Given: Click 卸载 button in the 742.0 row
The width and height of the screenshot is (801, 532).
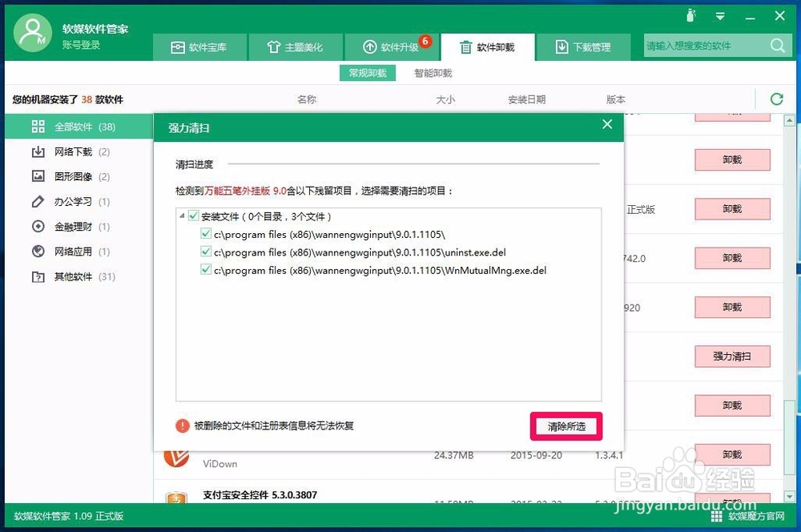Looking at the screenshot, I should pos(732,258).
